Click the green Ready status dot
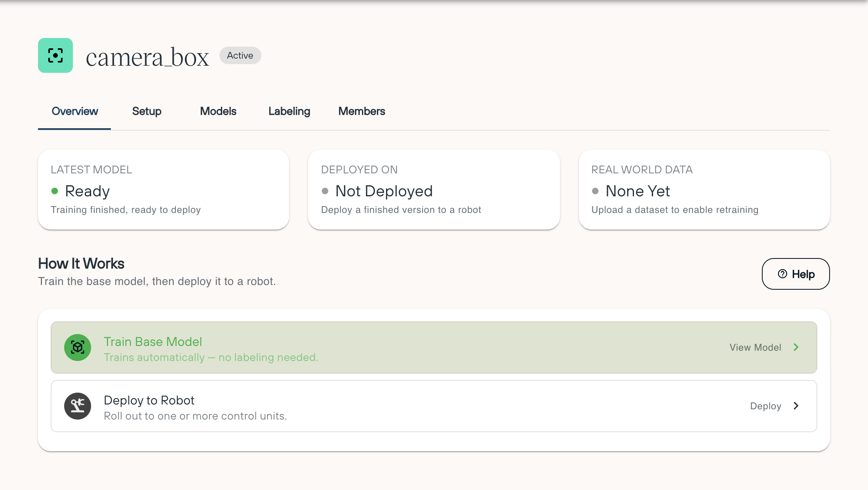 [55, 191]
